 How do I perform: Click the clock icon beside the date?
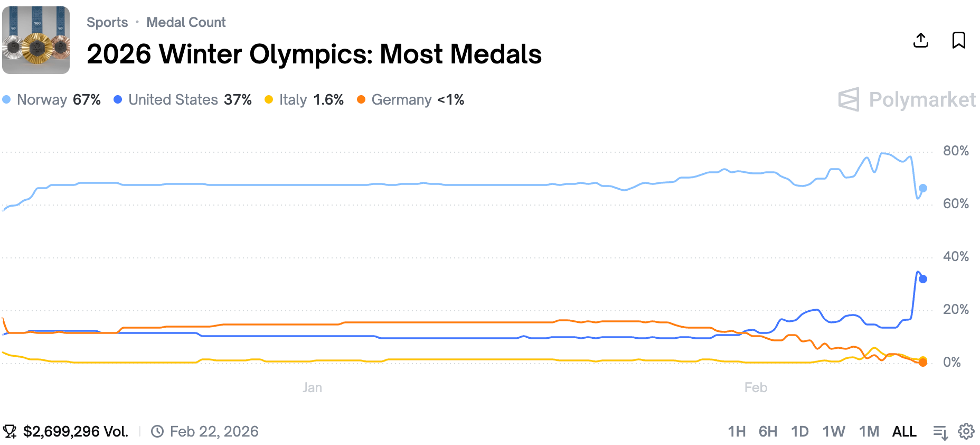pos(157,431)
